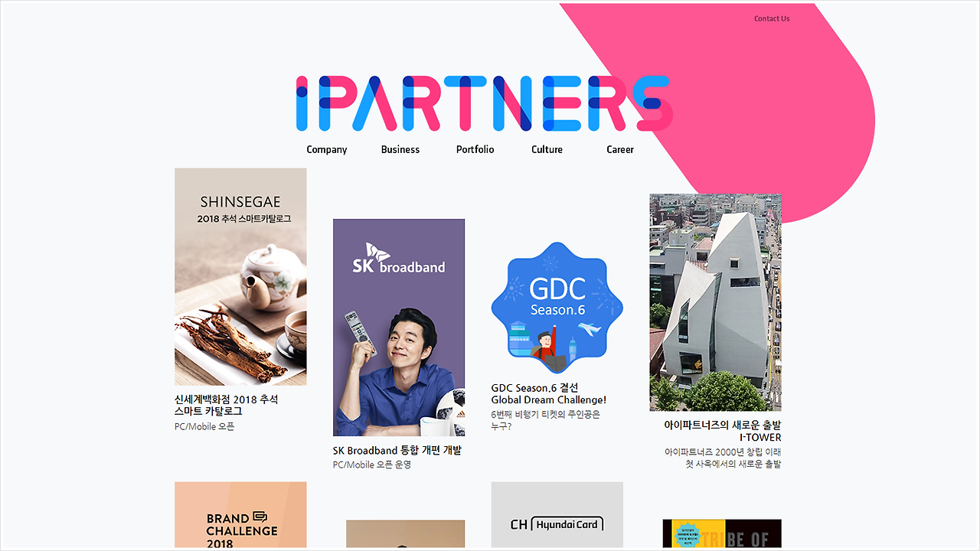
Task: Click the IPARTNERS logo
Action: click(484, 103)
